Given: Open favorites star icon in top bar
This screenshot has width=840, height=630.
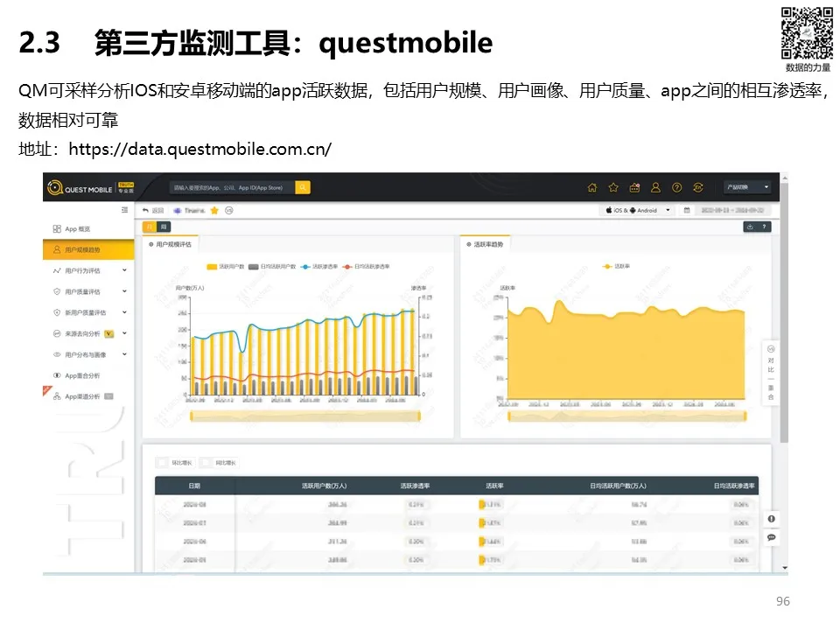Looking at the screenshot, I should click(x=613, y=187).
